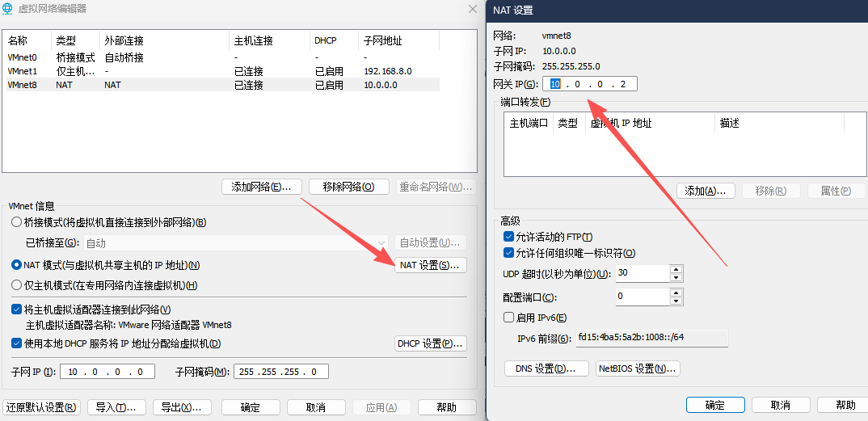Select the 桥接模式 radio button
Screen dimensions: 868x421
pos(16,222)
